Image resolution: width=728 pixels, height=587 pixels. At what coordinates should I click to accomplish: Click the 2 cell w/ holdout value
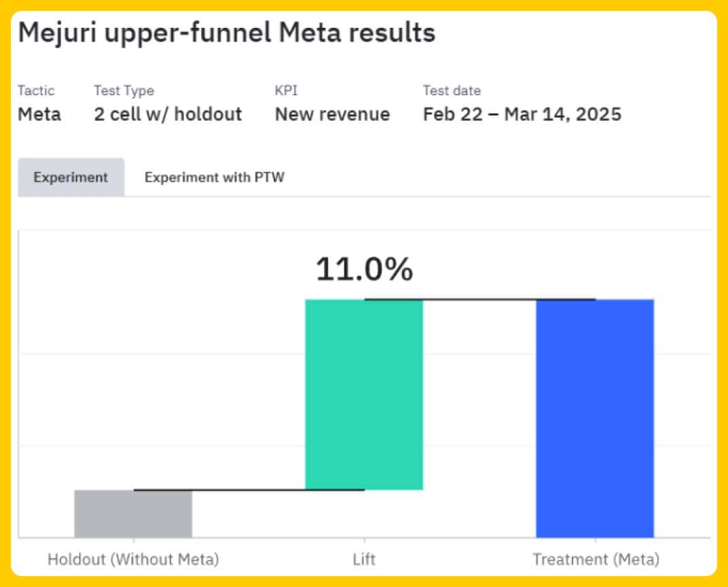point(168,114)
